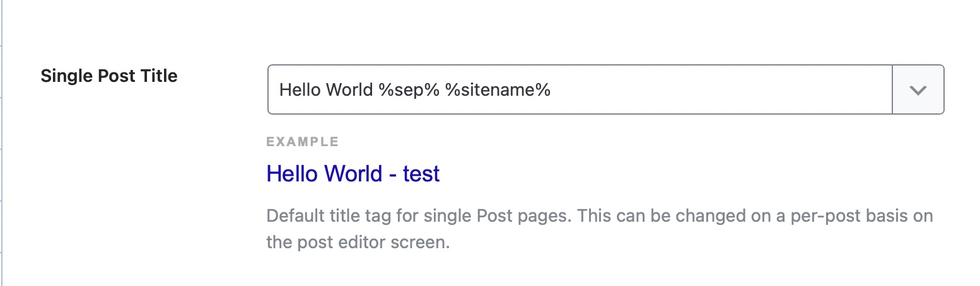Click the "Hello World - test" example title
The image size is (980, 286).
(x=353, y=173)
